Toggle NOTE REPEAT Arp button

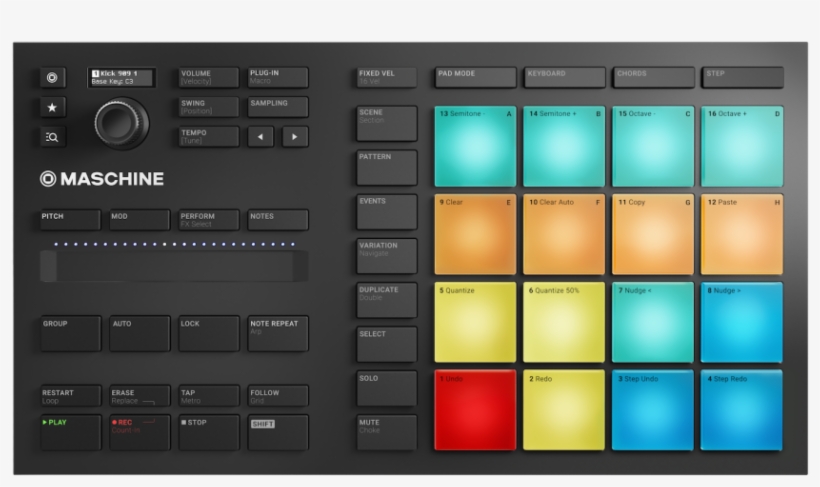(x=278, y=333)
